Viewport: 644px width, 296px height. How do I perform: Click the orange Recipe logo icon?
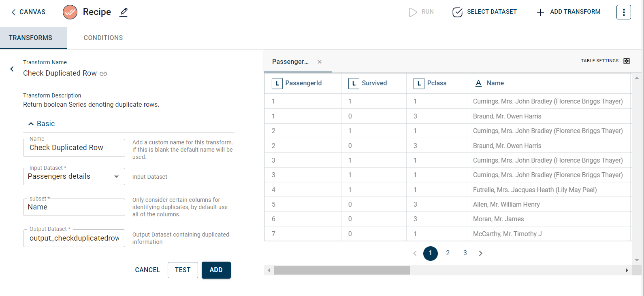70,12
